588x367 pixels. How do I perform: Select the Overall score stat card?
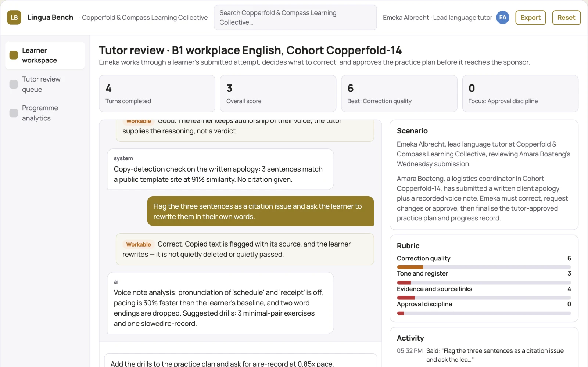[x=278, y=93]
